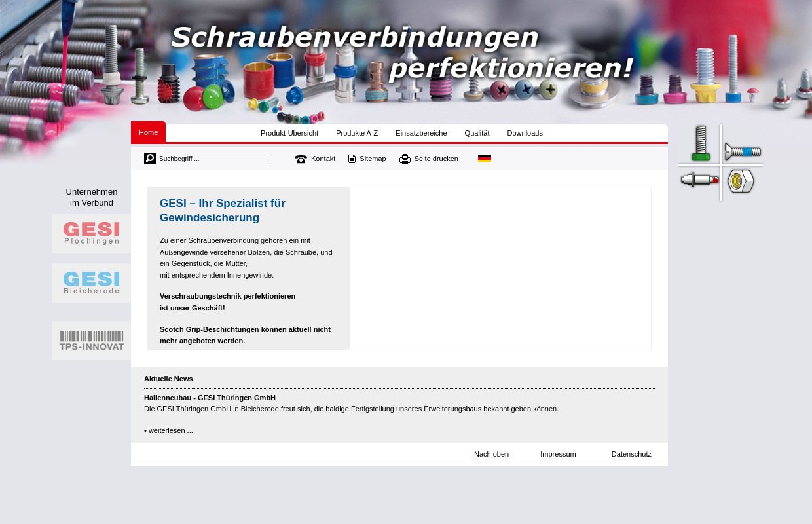The image size is (812, 524).
Task: Click the telephone icon next to Kontakt
Action: coord(301,159)
